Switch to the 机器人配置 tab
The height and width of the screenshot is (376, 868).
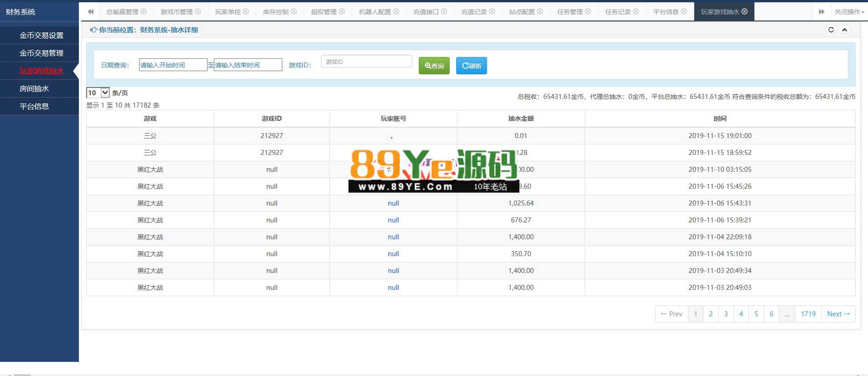tap(374, 12)
